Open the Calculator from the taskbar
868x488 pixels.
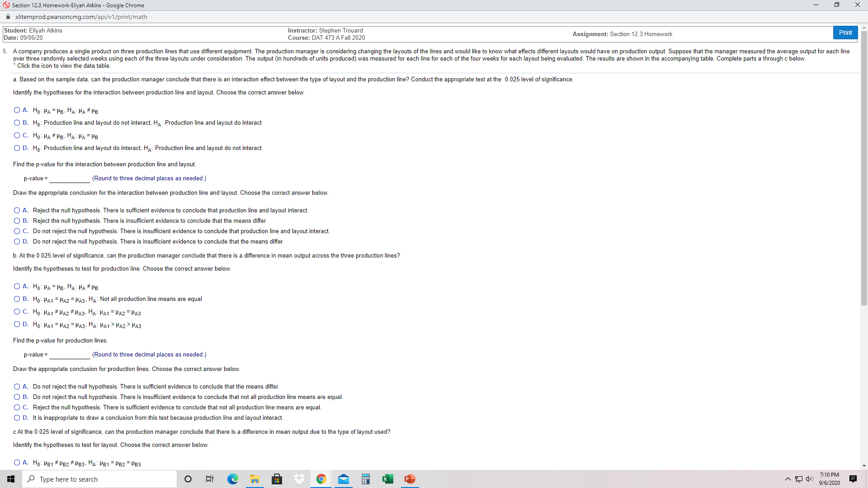pos(365,479)
